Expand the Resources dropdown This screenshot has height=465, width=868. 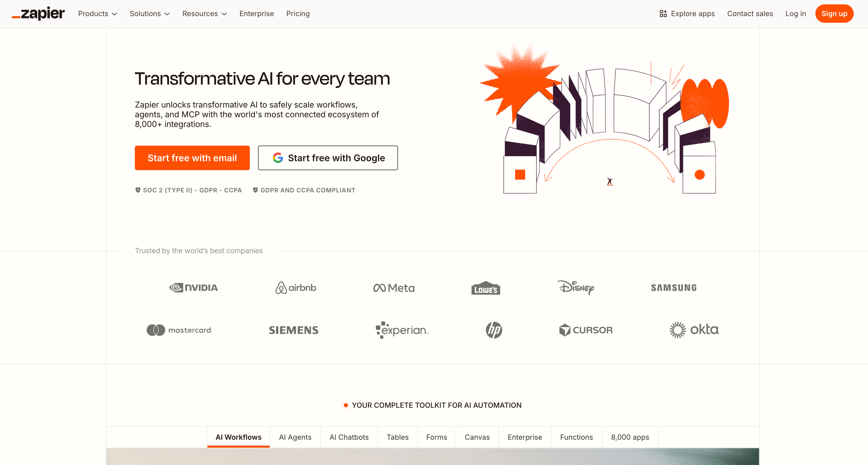click(x=205, y=14)
